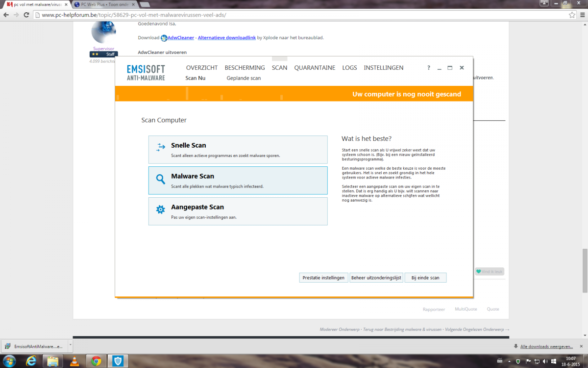This screenshot has width=588, height=368.
Task: Start the Snelle Scan quick scan
Action: point(238,150)
